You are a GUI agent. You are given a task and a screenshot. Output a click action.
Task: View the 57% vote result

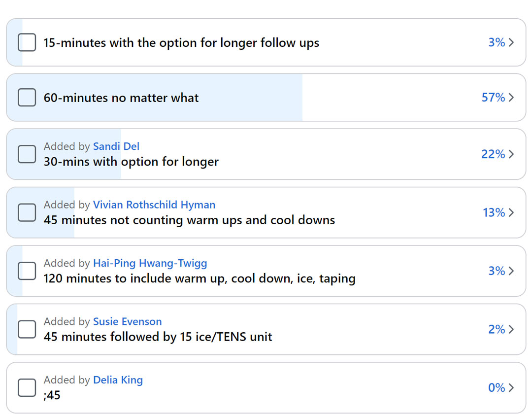pos(493,98)
